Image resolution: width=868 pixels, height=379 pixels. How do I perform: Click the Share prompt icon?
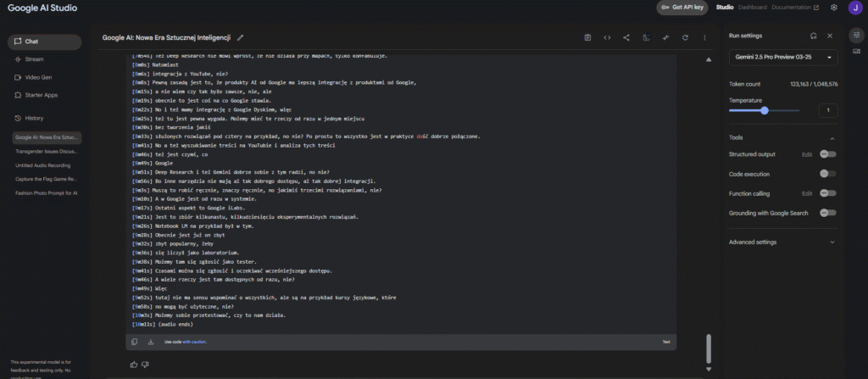point(626,37)
